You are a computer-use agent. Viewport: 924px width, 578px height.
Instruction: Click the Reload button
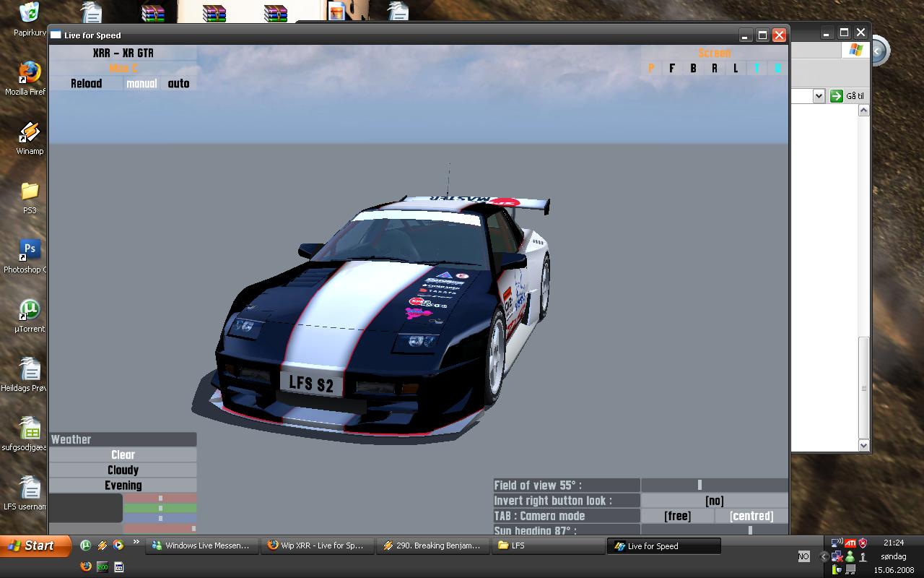point(86,84)
